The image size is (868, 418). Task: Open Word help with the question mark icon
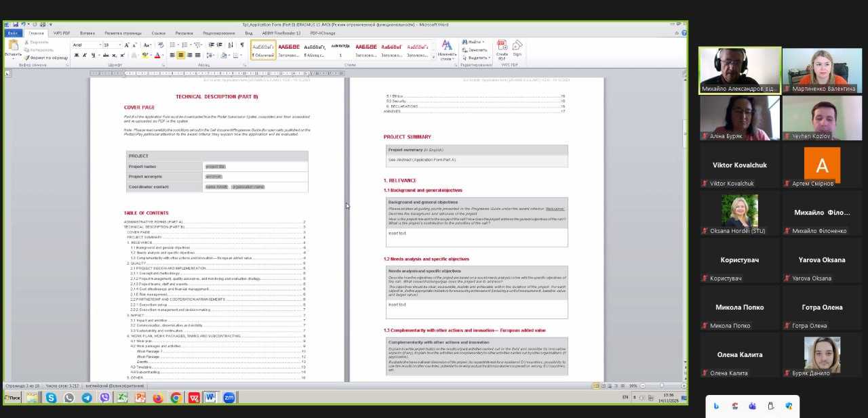click(683, 33)
